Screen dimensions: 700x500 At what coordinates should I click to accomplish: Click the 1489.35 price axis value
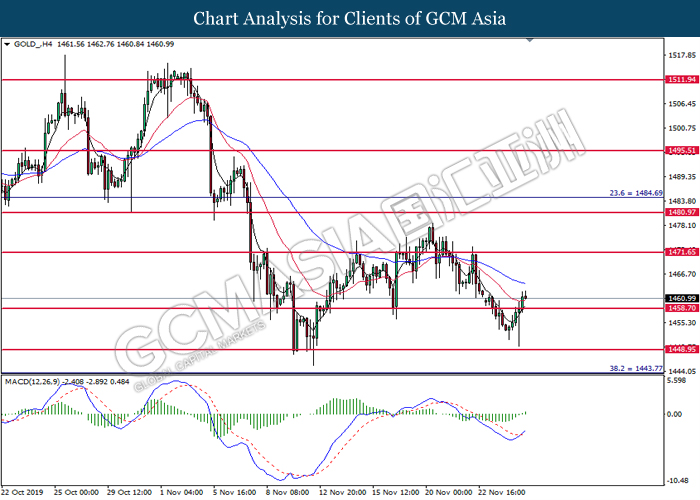point(682,177)
